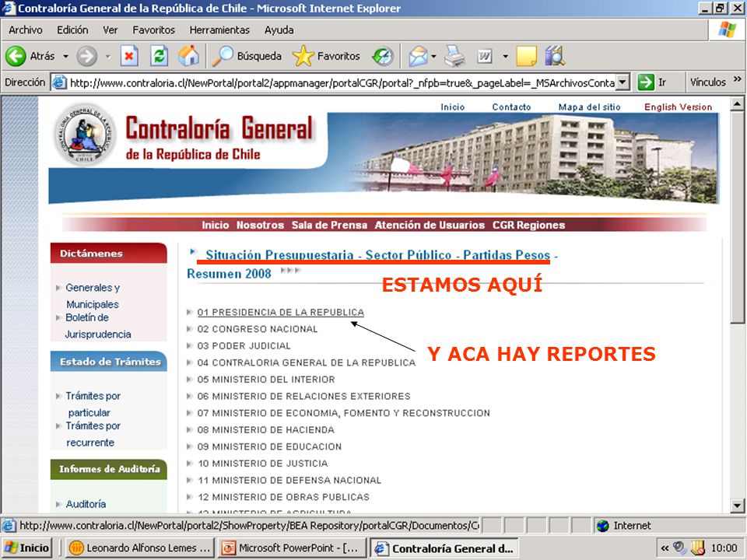Open dropdown arrow next to Word edit icon
Image resolution: width=747 pixels, height=560 pixels.
click(505, 56)
